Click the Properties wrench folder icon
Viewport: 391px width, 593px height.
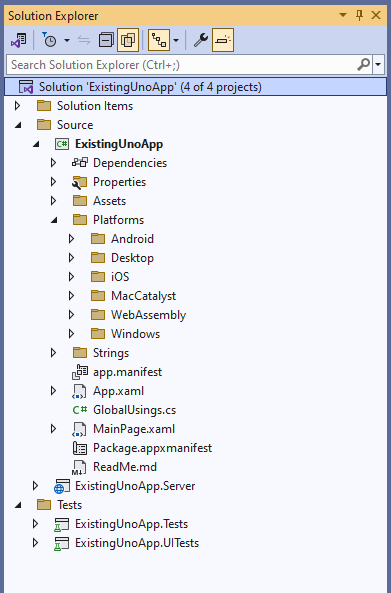79,182
